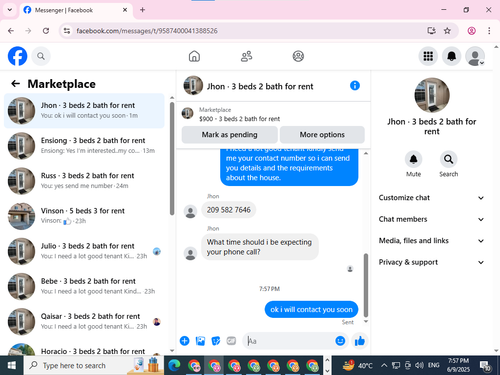
Task: Click the 'ok i will contact you soon' bubble
Action: pyautogui.click(x=311, y=310)
